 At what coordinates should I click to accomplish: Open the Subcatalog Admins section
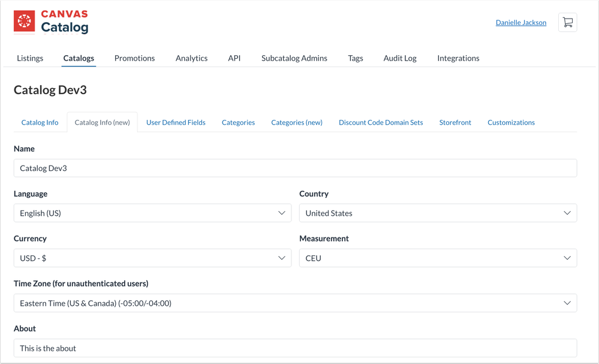(x=294, y=58)
